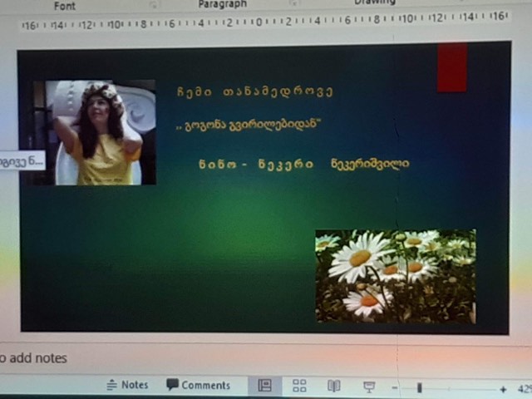Select the red rectangle shape
The height and width of the screenshot is (399, 532).
pyautogui.click(x=452, y=67)
